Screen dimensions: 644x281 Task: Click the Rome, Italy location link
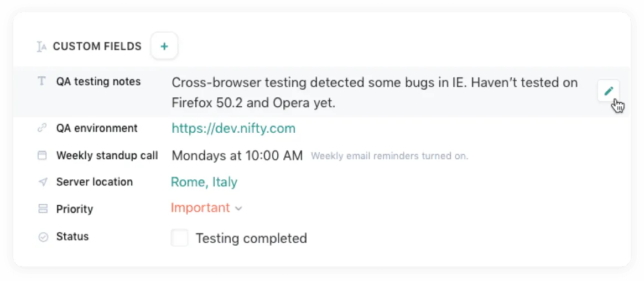(204, 182)
